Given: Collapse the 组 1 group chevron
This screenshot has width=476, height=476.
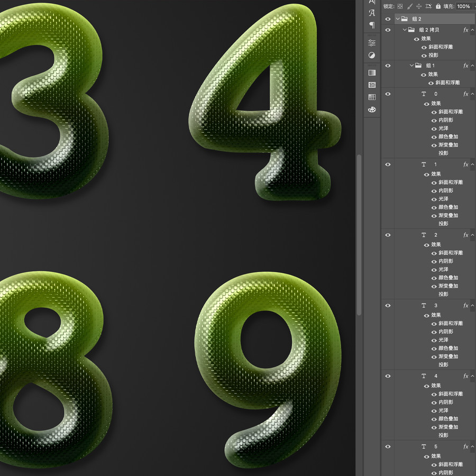Looking at the screenshot, I should [x=411, y=66].
